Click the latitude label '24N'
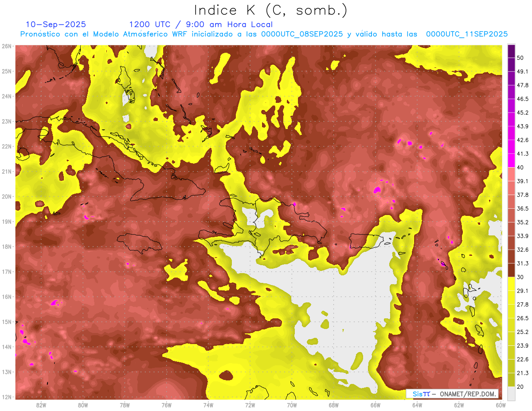This screenshot has height=411, width=532. click(x=6, y=96)
